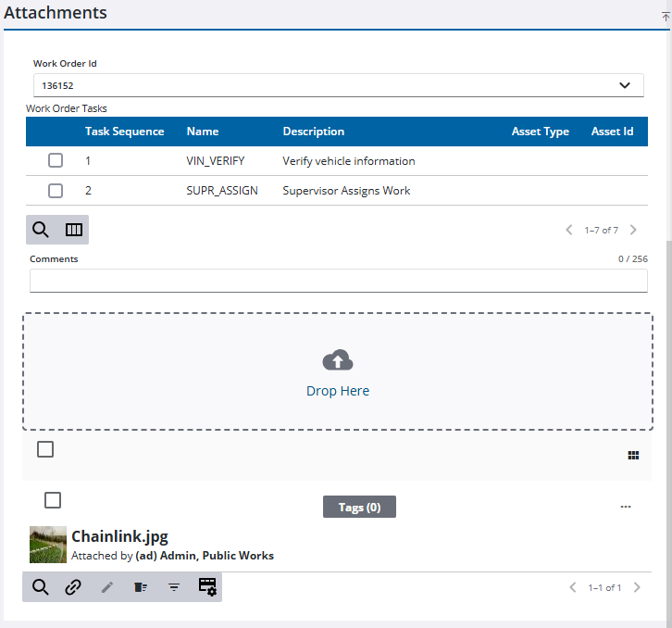Click 'Attached by (ad) Admin, Public Works' text
The image size is (672, 628).
point(172,556)
